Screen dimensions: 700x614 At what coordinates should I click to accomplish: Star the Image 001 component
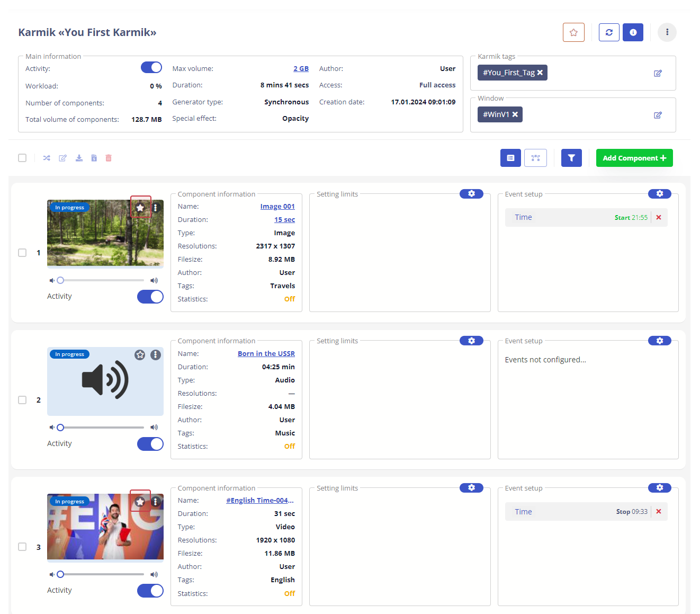tap(140, 208)
